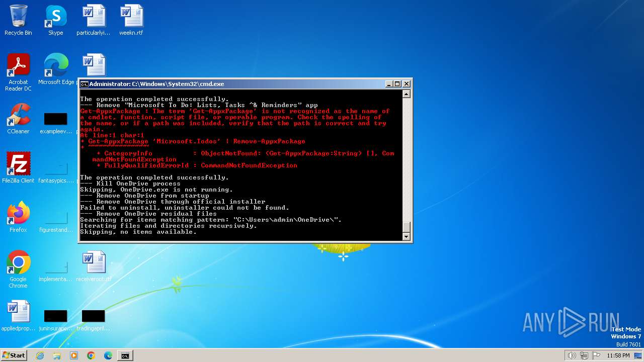
Task: Open Windows Explorer from the taskbar
Action: click(57, 355)
